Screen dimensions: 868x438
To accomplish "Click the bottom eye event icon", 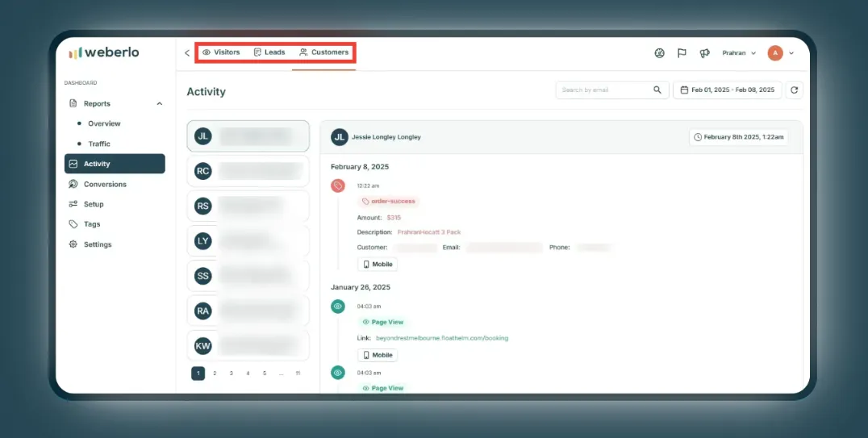I will (338, 373).
